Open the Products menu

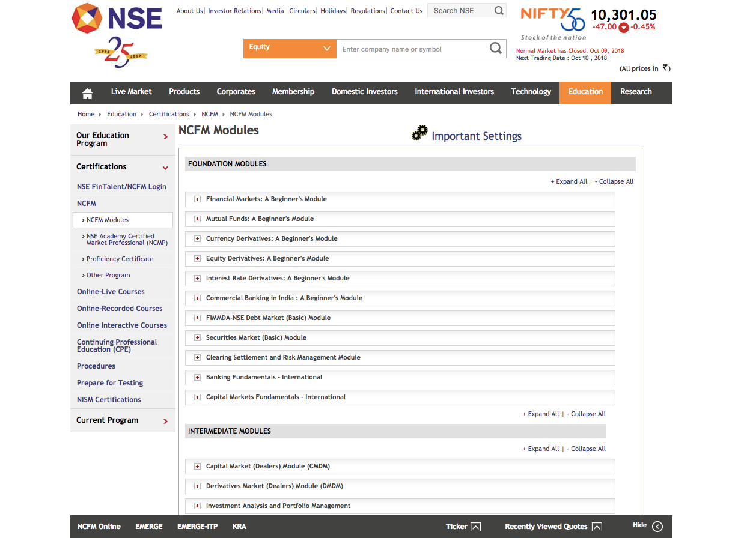pos(184,92)
